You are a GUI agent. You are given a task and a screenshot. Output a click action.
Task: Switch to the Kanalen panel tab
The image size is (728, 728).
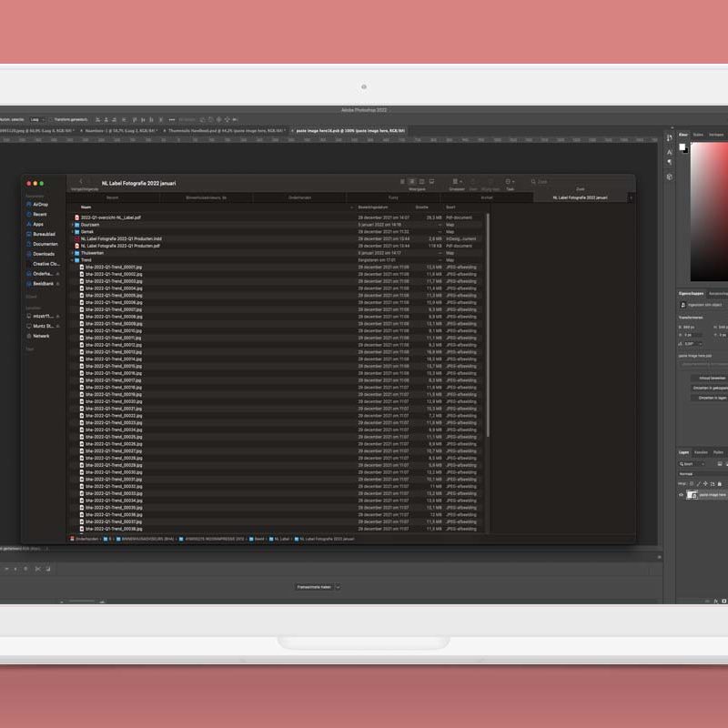701,452
